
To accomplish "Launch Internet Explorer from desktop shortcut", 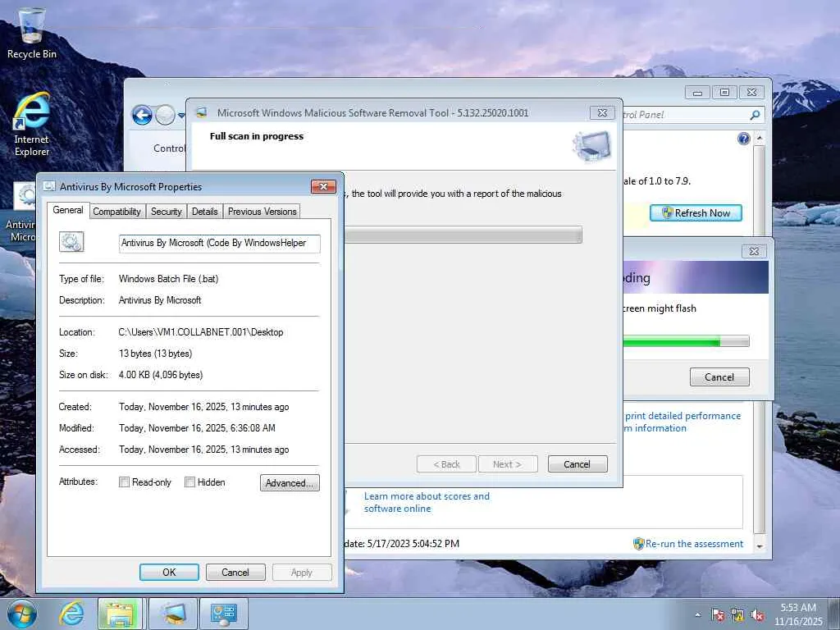I will [x=32, y=125].
